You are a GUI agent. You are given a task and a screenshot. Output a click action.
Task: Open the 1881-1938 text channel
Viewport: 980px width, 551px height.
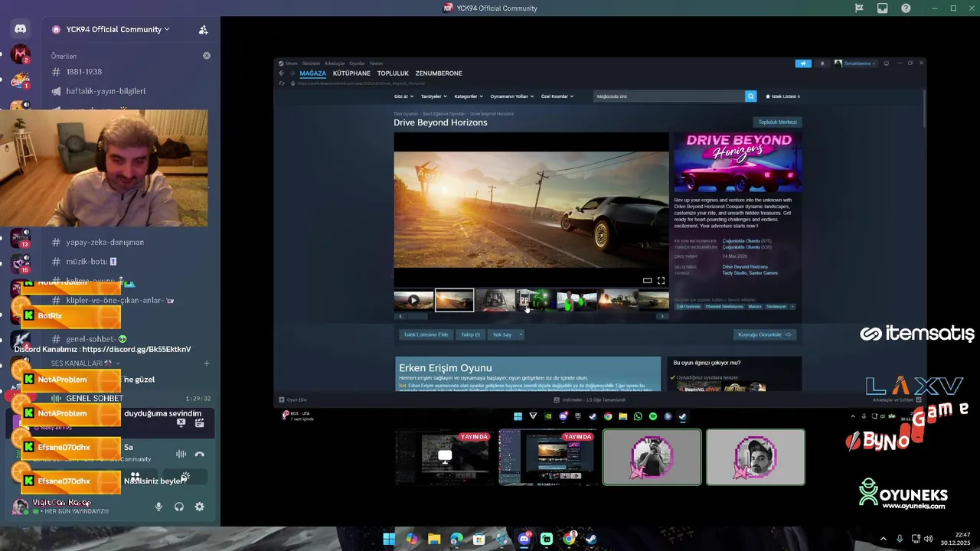click(84, 72)
